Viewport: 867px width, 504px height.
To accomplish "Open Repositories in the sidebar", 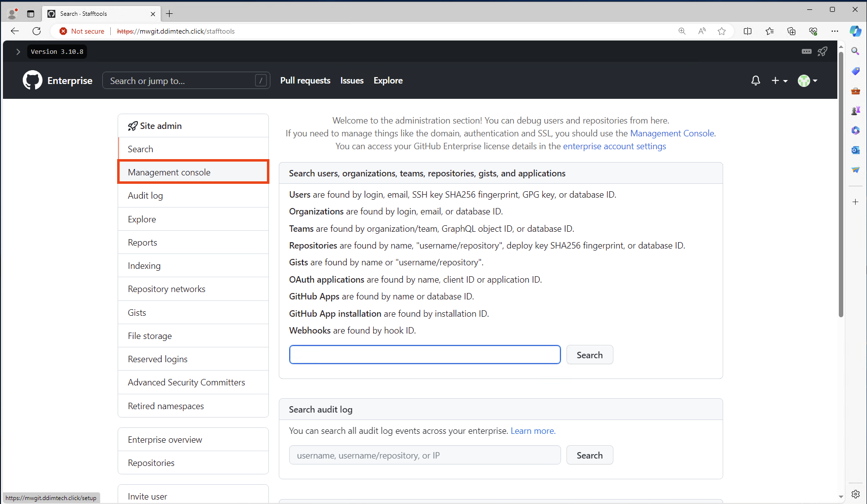I will pyautogui.click(x=193, y=462).
